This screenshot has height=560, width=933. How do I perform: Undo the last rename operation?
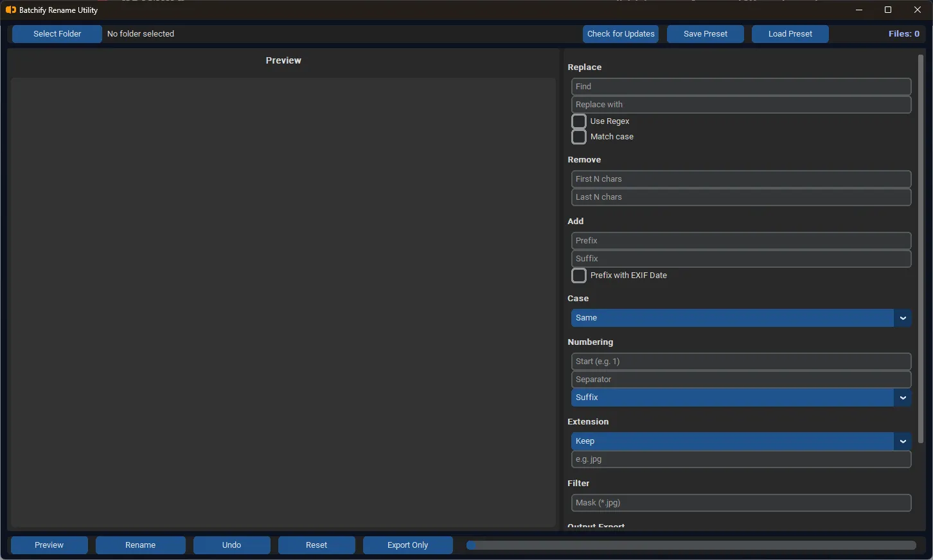(231, 545)
